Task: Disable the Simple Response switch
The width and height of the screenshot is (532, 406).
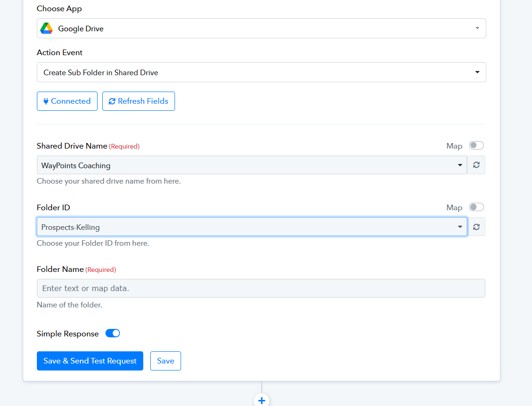Action: coord(112,333)
